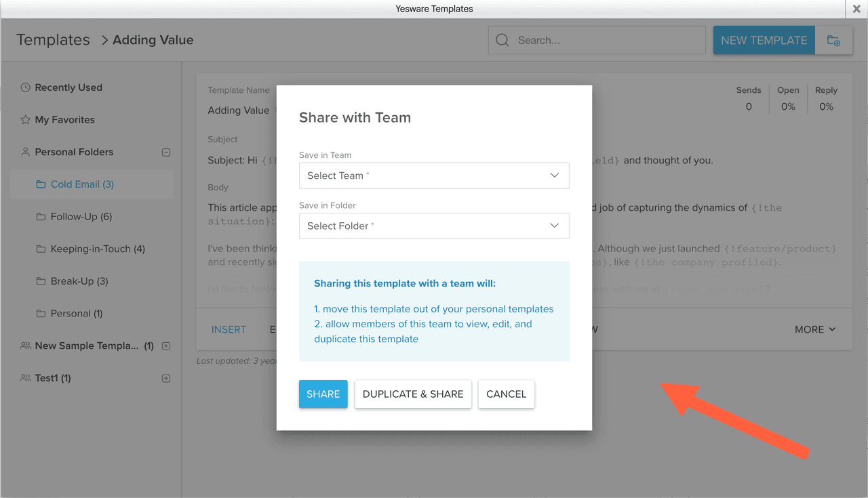Click the person icon beside Personal Folders
868x498 pixels.
pos(25,152)
